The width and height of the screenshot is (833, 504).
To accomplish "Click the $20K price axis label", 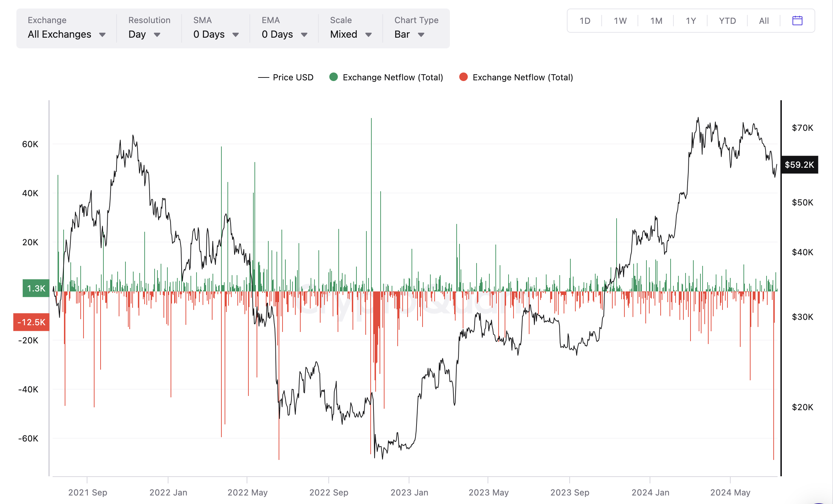I will coord(802,407).
